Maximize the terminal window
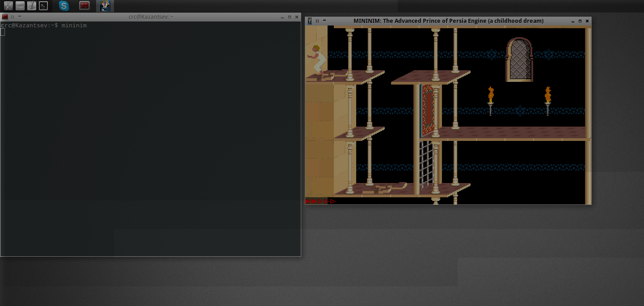This screenshot has width=644, height=306. tap(290, 17)
